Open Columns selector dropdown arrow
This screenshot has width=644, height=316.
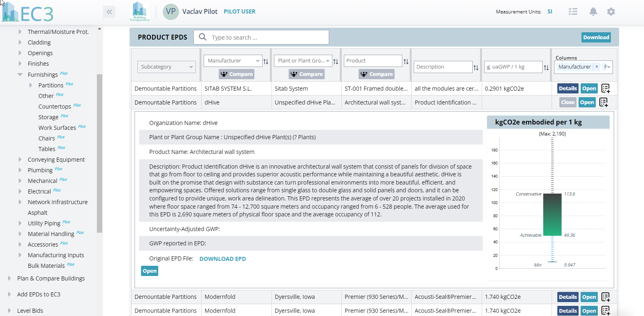tap(609, 67)
